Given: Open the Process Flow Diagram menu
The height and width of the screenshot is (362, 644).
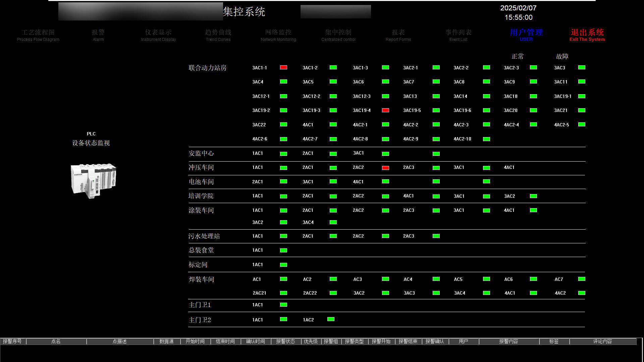Looking at the screenshot, I should 38,35.
